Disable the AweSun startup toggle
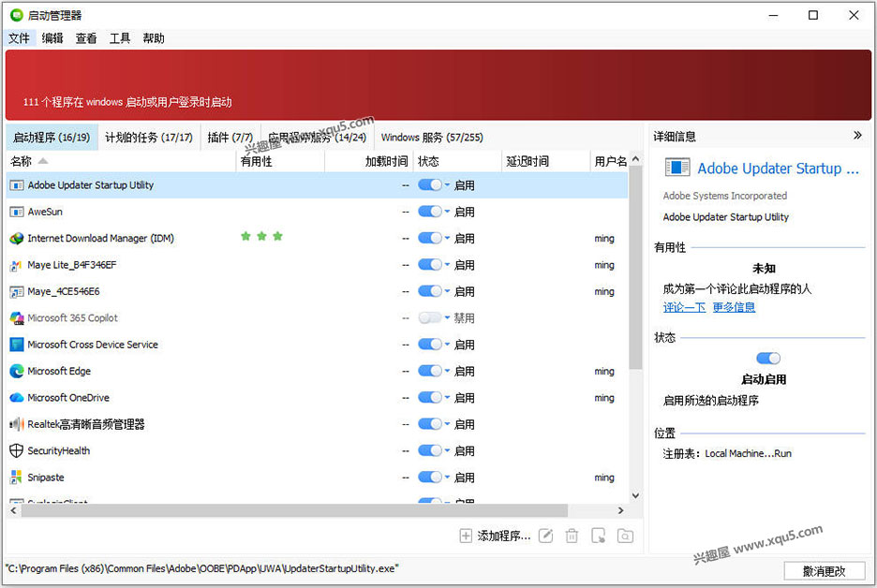This screenshot has height=588, width=877. pos(430,212)
